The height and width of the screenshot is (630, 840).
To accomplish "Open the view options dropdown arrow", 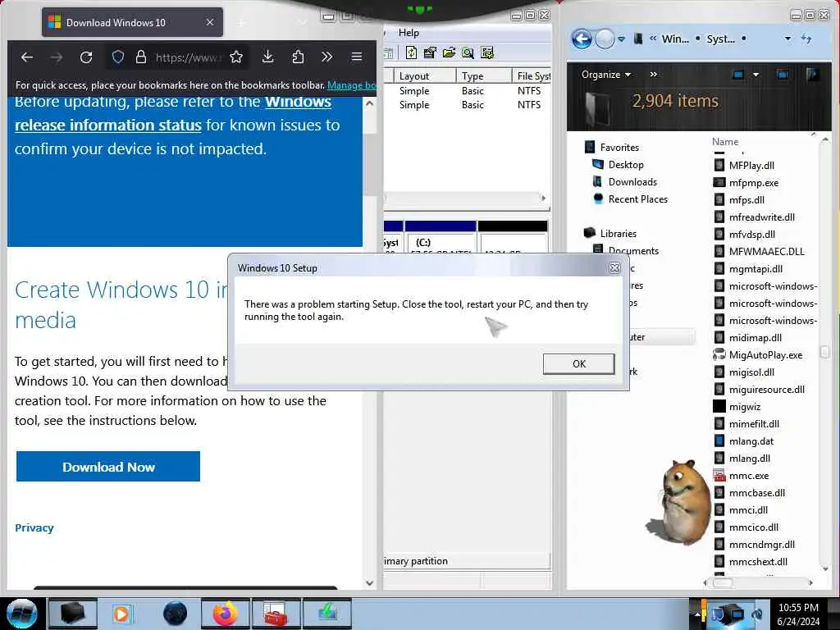I will point(756,75).
